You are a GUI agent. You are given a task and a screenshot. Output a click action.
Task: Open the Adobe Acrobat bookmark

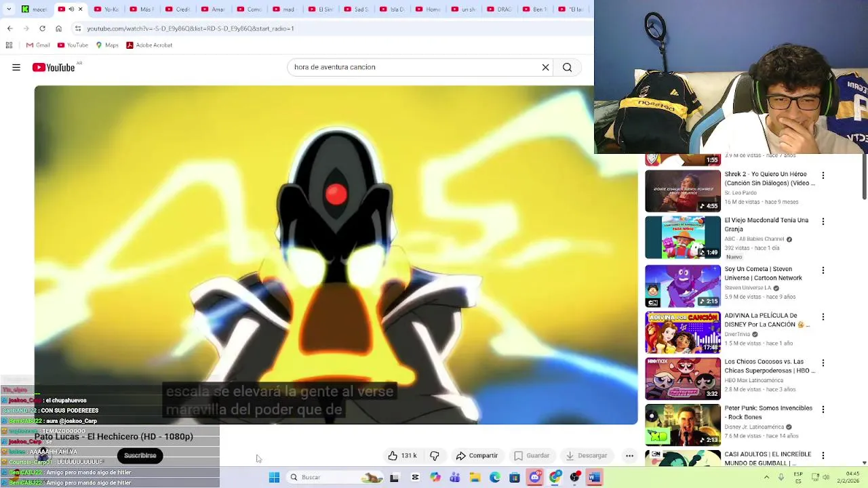149,45
